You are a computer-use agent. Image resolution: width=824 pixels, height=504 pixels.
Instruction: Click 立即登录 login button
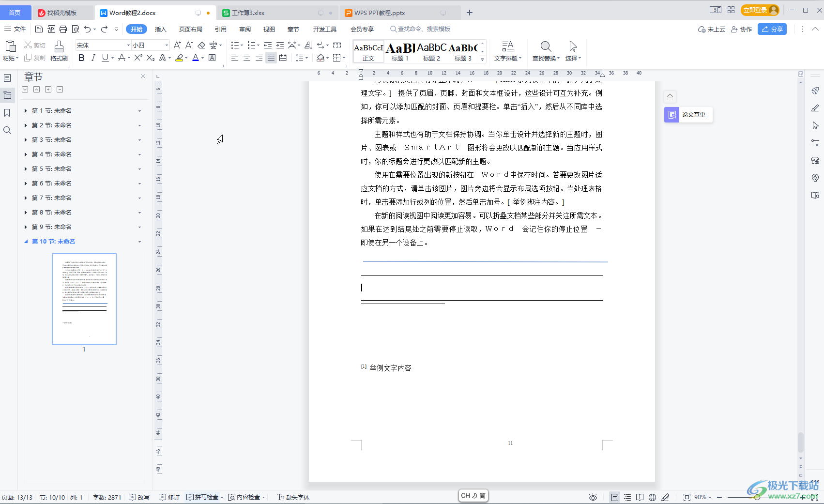click(760, 10)
